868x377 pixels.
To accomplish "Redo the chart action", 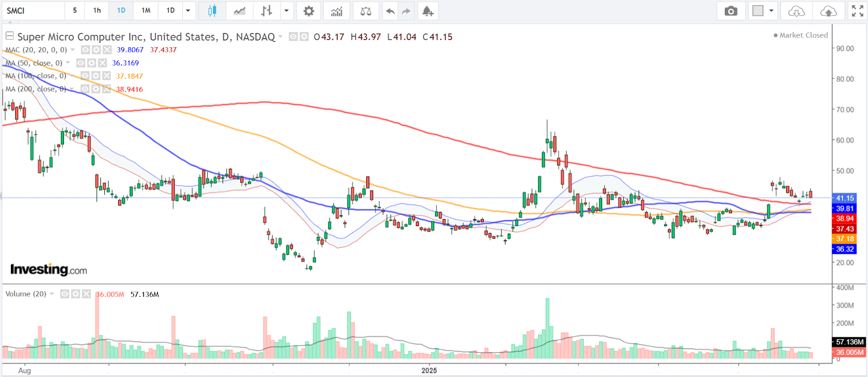I will click(x=406, y=11).
